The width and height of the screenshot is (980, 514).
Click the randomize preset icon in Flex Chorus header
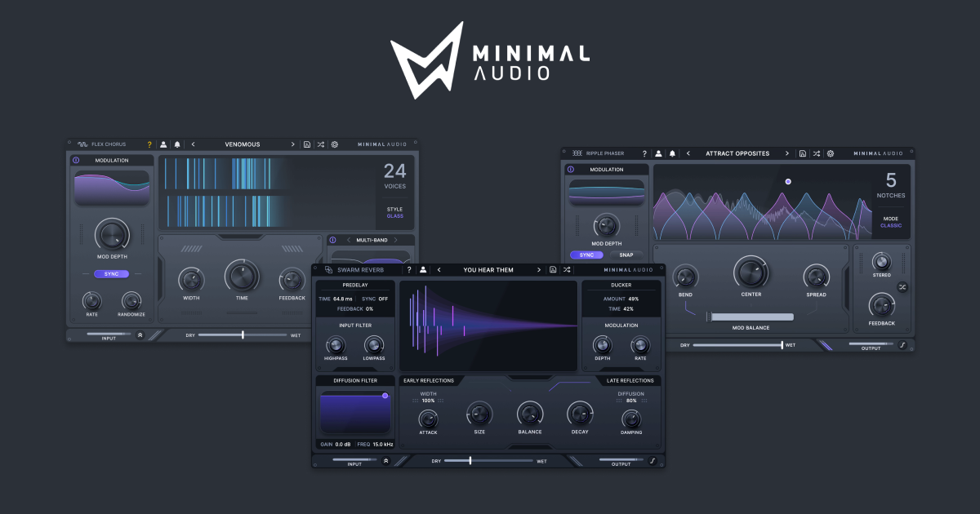322,144
